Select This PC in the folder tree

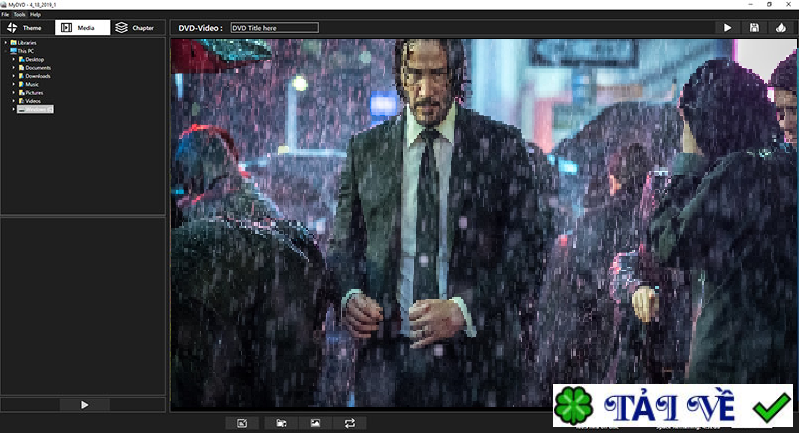coord(25,51)
